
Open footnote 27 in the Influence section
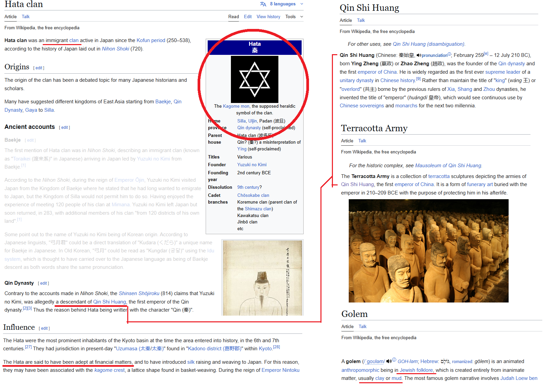pyautogui.click(x=28, y=347)
